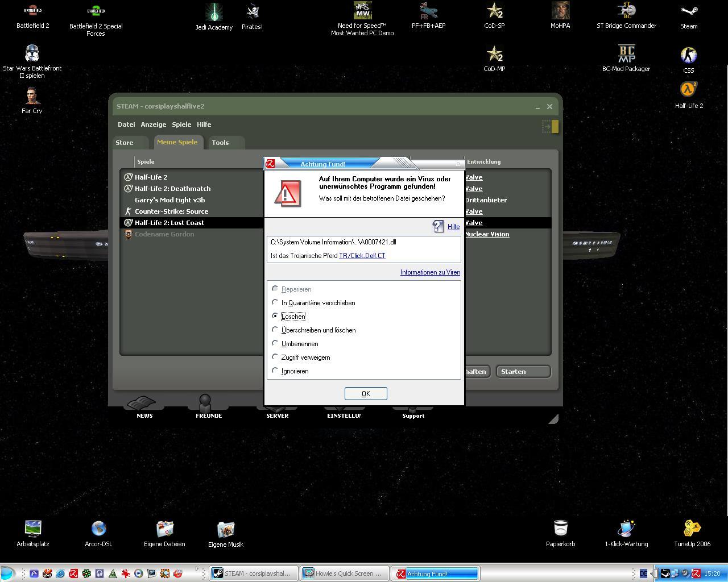Follow the 'Informationen zu Viren' link
Screen dimensions: 728x582
coord(430,272)
